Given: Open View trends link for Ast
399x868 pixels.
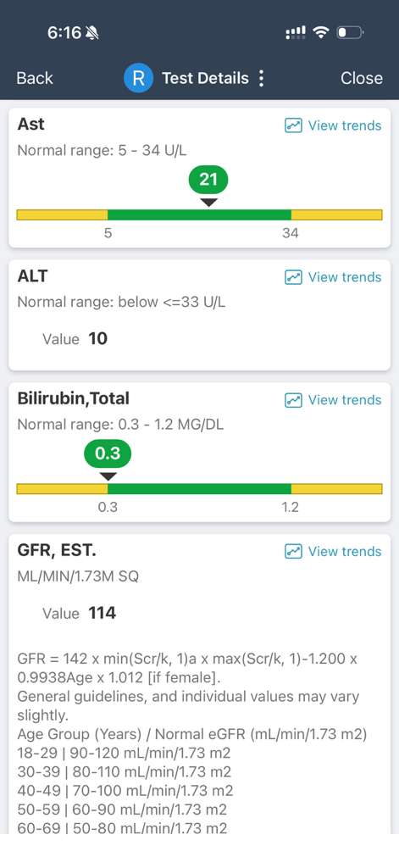Looking at the screenshot, I should (x=345, y=125).
